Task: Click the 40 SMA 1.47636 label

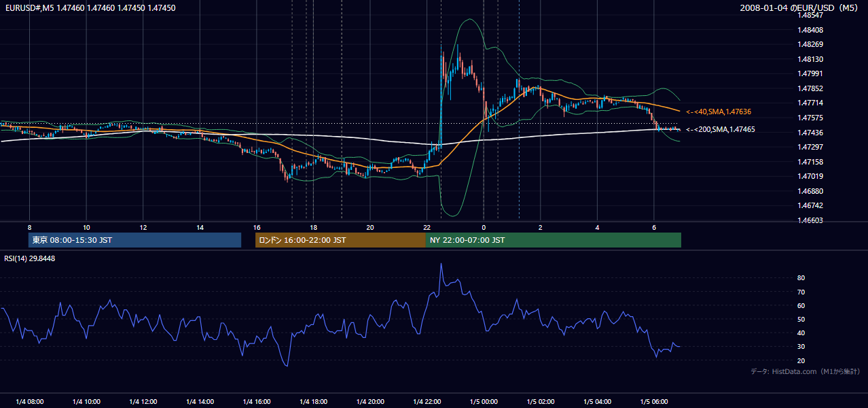Action: (719, 112)
